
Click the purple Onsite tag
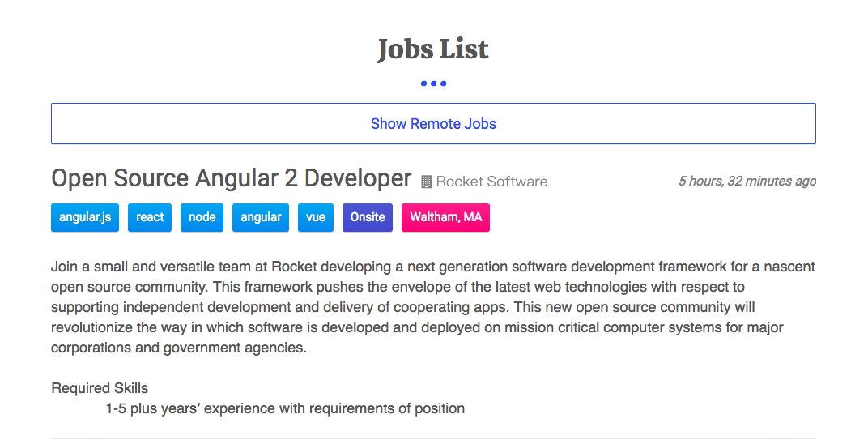click(x=368, y=217)
